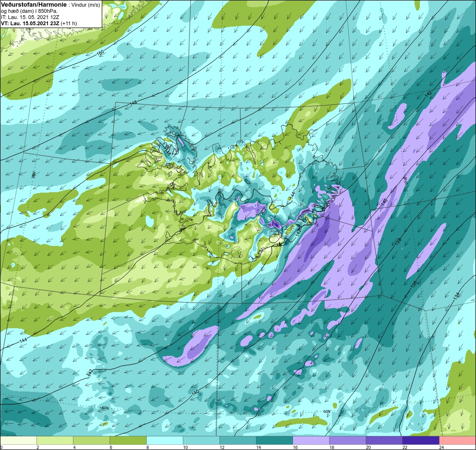
Task: Choose the light teal 10–12 m/s legend swatch
Action: point(201,440)
